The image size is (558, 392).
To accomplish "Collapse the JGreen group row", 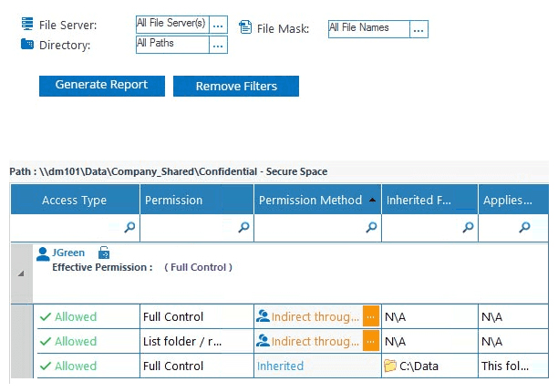I will coord(21,273).
